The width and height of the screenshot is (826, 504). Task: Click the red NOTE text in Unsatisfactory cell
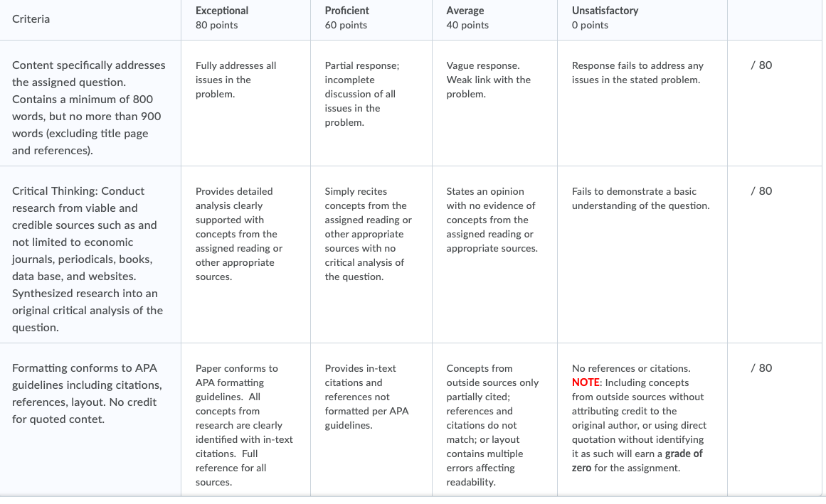coord(586,382)
